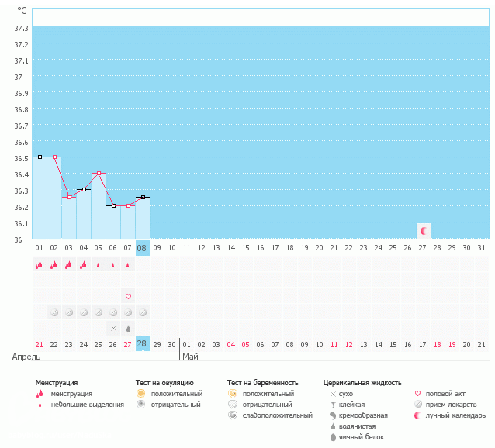Click the кремообразная cervical fluid legend icon
Screen dimensions: 495x448
pos(332,415)
